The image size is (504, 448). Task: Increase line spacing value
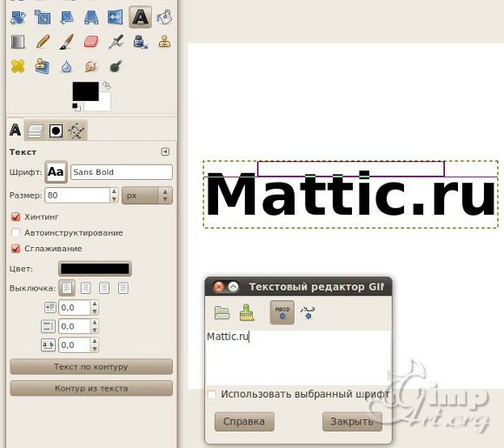pos(95,323)
